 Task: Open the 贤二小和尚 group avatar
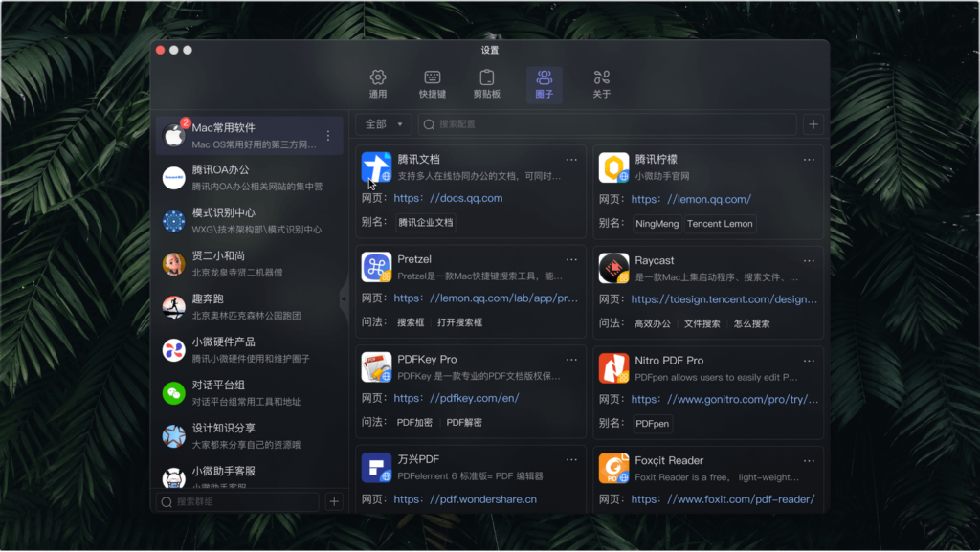click(174, 264)
